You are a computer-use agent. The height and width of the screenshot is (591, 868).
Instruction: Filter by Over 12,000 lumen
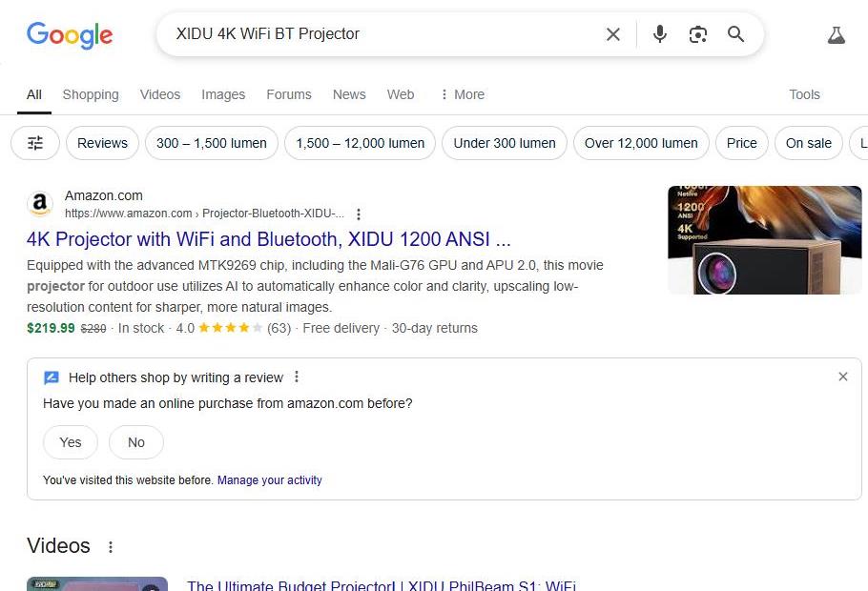[x=641, y=143]
